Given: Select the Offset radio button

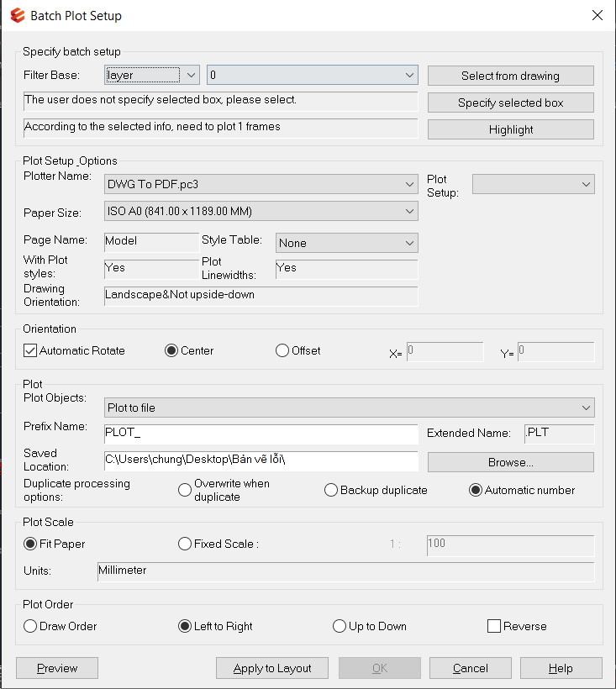Looking at the screenshot, I should pos(282,350).
